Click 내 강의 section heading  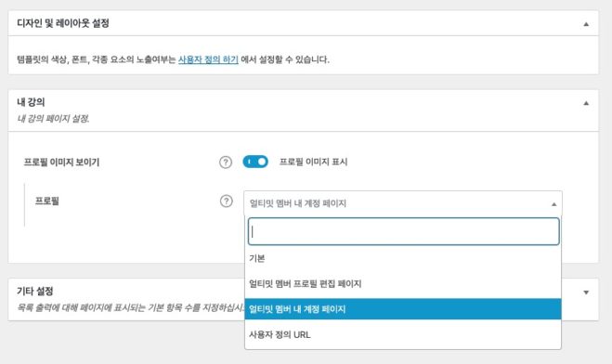pos(31,102)
